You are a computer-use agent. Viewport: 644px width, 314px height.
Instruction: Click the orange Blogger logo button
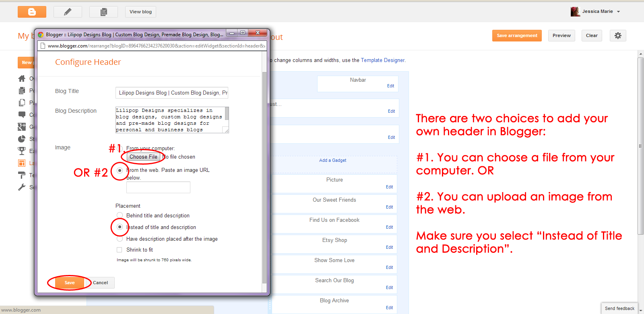pyautogui.click(x=32, y=12)
